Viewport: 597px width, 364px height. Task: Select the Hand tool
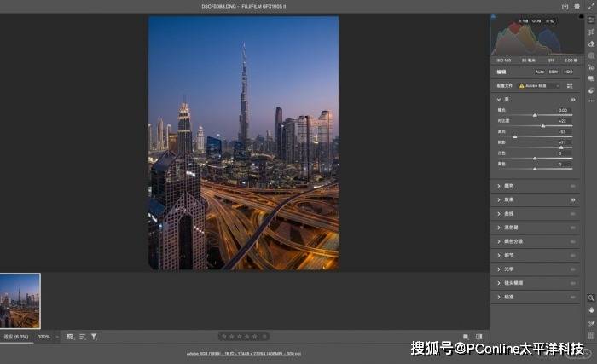591,309
